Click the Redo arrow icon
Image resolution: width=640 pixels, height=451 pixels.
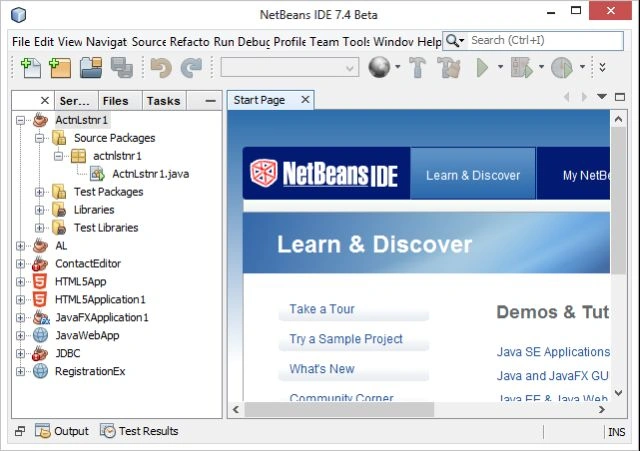[x=191, y=68]
